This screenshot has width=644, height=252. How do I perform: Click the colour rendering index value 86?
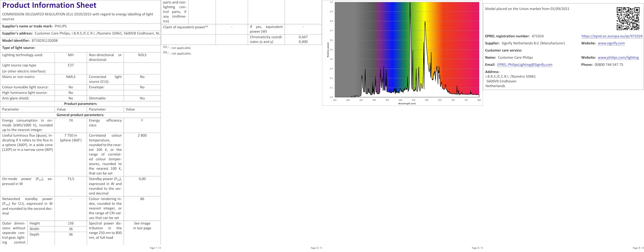142,199
